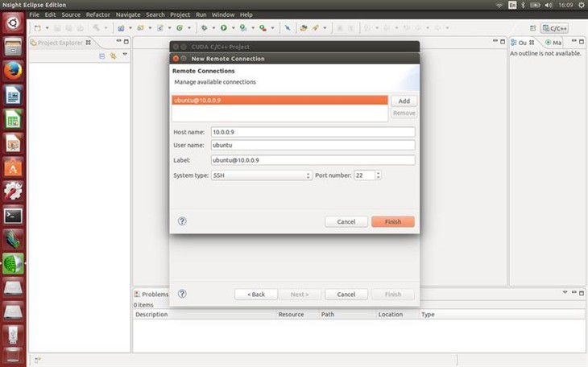Select the C/C++ perspective button
This screenshot has width=588, height=367.
(555, 28)
